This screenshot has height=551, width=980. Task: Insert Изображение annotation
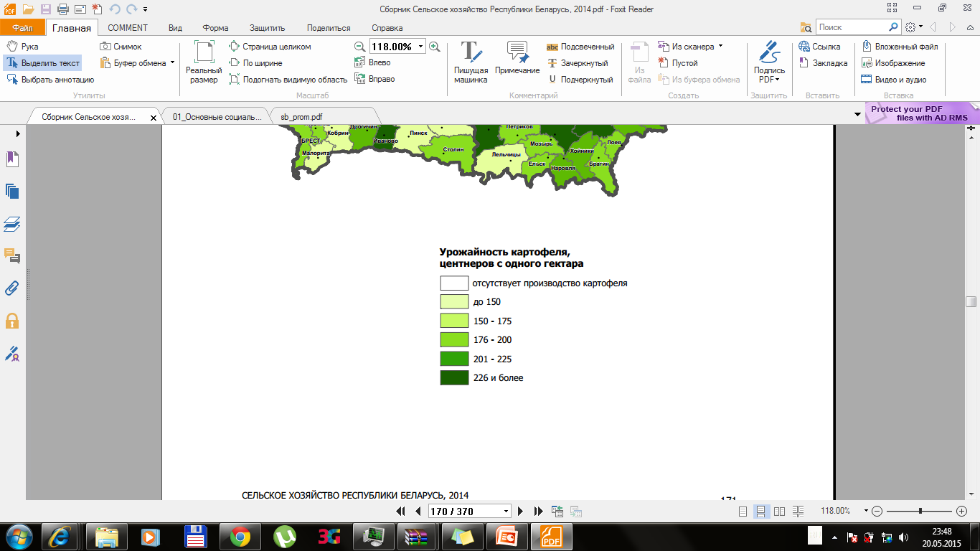click(x=893, y=63)
